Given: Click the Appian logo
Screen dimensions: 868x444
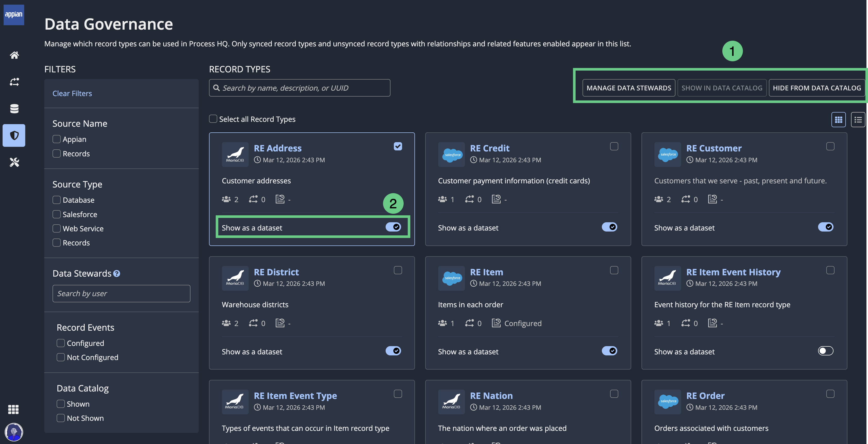Looking at the screenshot, I should click(14, 14).
